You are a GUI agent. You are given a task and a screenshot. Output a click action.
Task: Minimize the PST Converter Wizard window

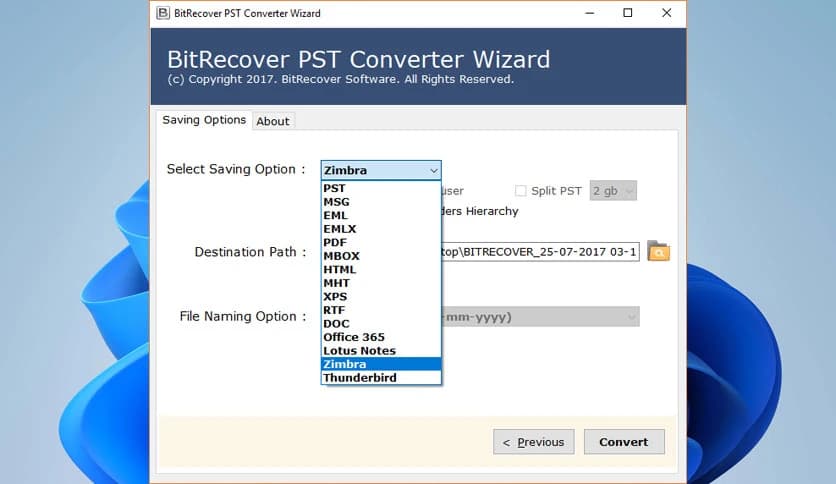[x=590, y=13]
